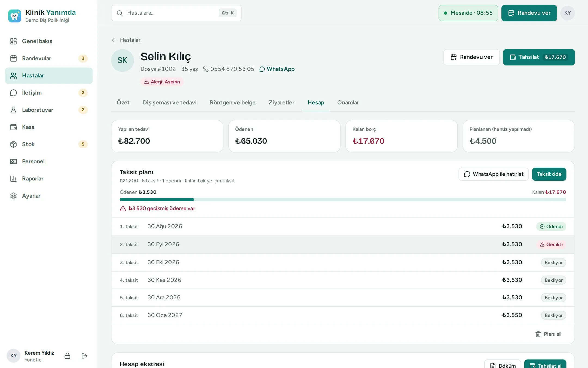
Task: Open Laboratuvar from the sidebar
Action: (x=49, y=110)
